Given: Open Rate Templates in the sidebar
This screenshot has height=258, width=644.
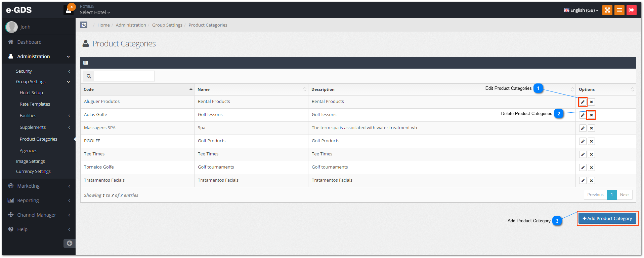Looking at the screenshot, I should (x=35, y=104).
